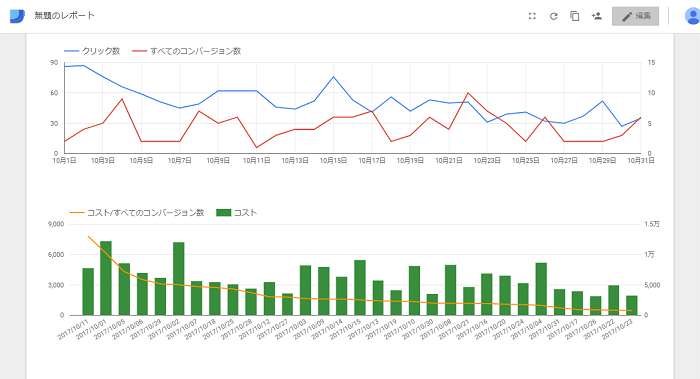Screen dimensions: 700x379
Task: Click the 2017/10/02 cost bar
Action: point(179,279)
